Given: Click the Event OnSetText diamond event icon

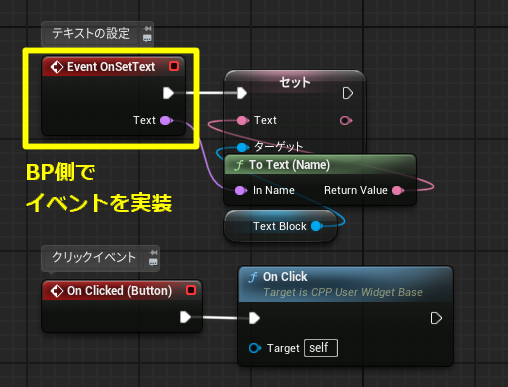Looking at the screenshot, I should (57, 67).
